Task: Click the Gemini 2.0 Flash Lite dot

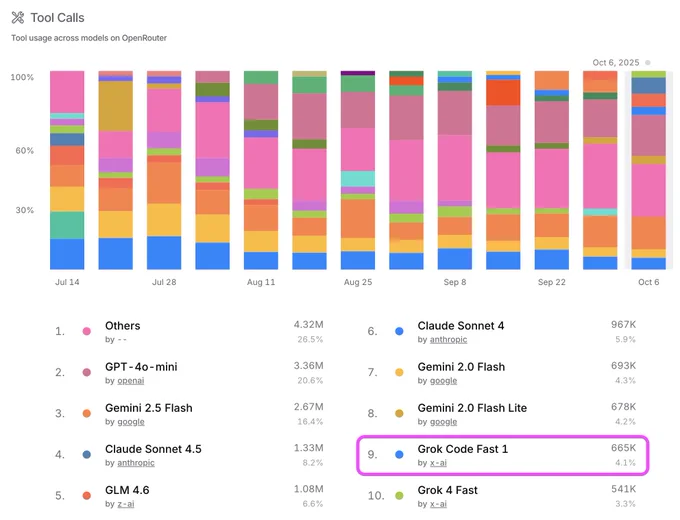Action: (399, 413)
